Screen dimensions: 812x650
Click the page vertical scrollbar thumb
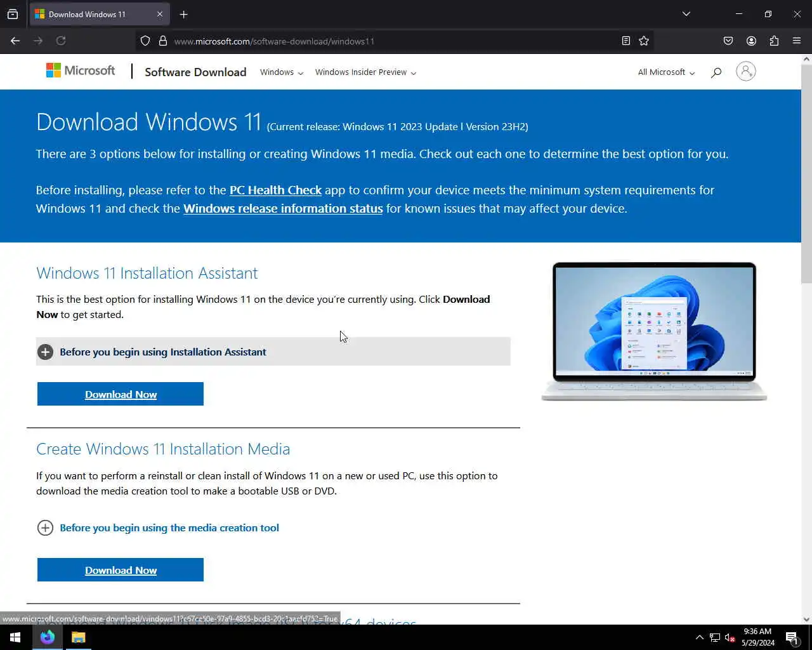pyautogui.click(x=806, y=173)
